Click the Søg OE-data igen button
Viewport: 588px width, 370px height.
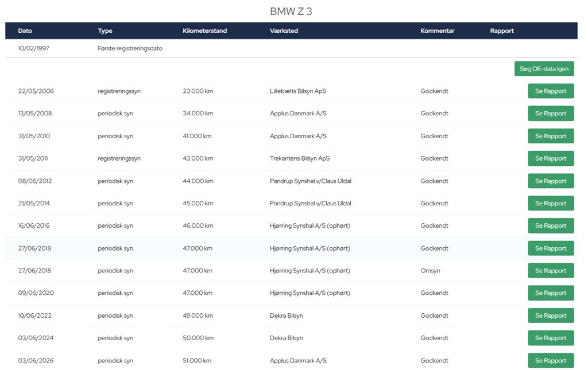click(x=544, y=68)
